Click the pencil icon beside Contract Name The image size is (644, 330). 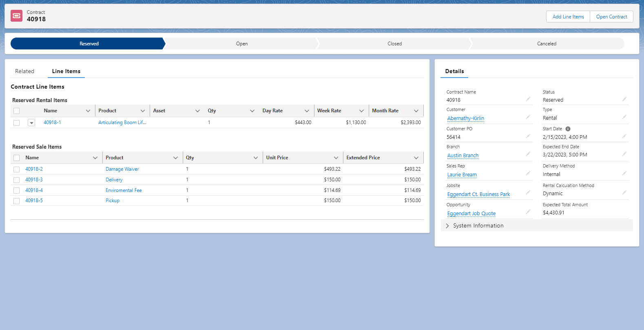pos(528,99)
